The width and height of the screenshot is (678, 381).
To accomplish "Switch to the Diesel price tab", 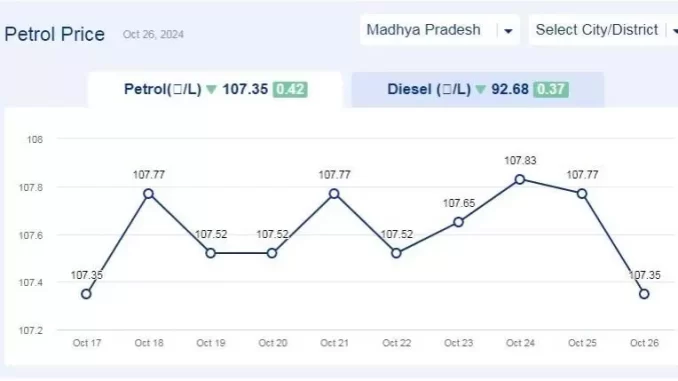I will (x=477, y=90).
